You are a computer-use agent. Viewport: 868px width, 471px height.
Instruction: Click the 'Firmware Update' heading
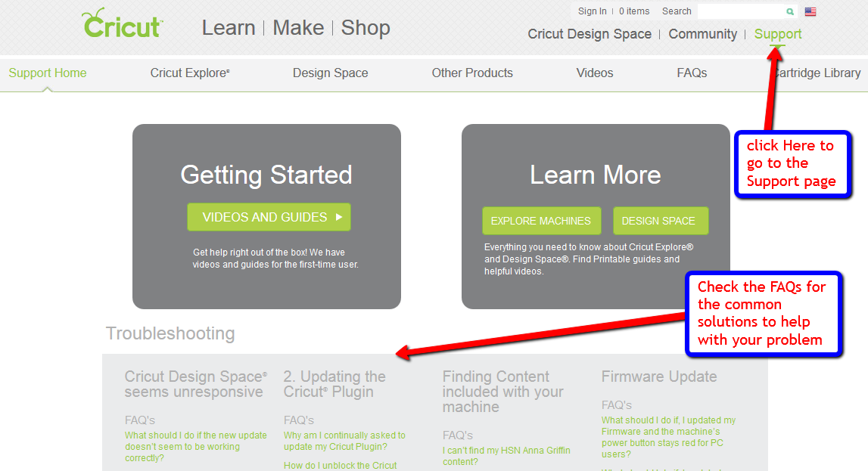click(x=658, y=376)
